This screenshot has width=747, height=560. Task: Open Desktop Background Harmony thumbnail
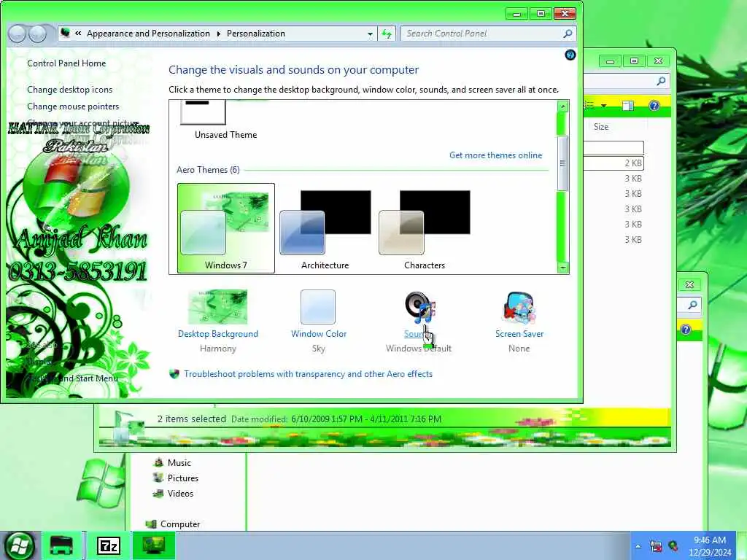point(217,307)
